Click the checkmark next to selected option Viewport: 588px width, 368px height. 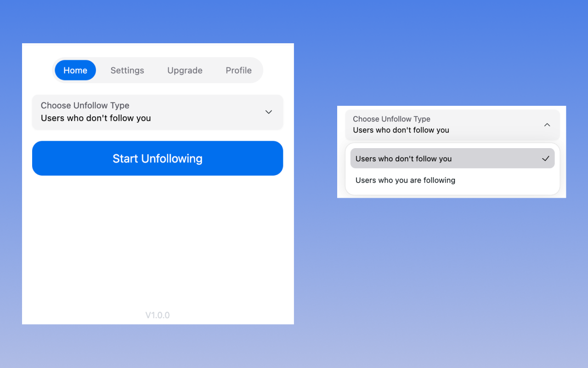click(545, 158)
